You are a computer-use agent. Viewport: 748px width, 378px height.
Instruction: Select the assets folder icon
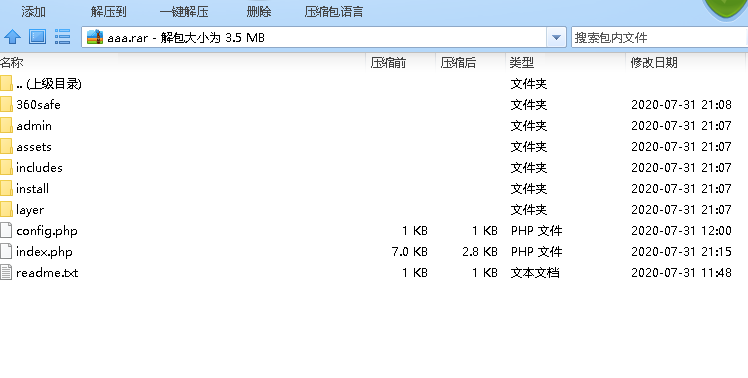pos(6,147)
